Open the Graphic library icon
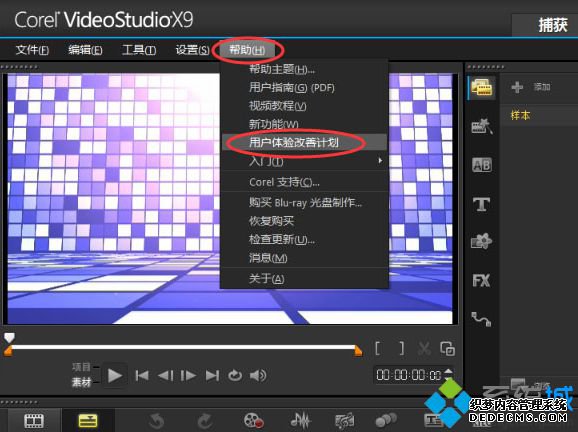The width and height of the screenshot is (578, 432). pos(481,241)
